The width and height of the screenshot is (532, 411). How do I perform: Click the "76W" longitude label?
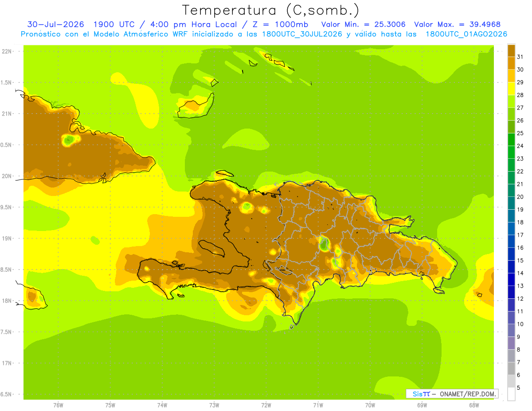pyautogui.click(x=58, y=405)
